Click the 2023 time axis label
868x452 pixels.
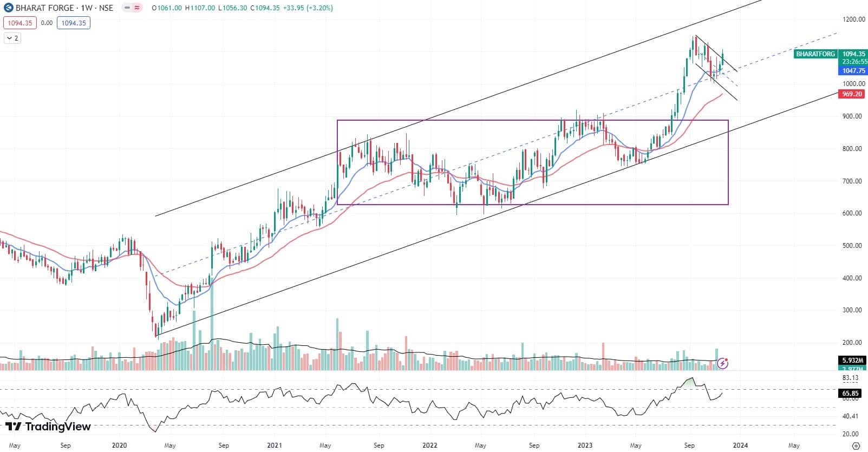(x=585, y=446)
